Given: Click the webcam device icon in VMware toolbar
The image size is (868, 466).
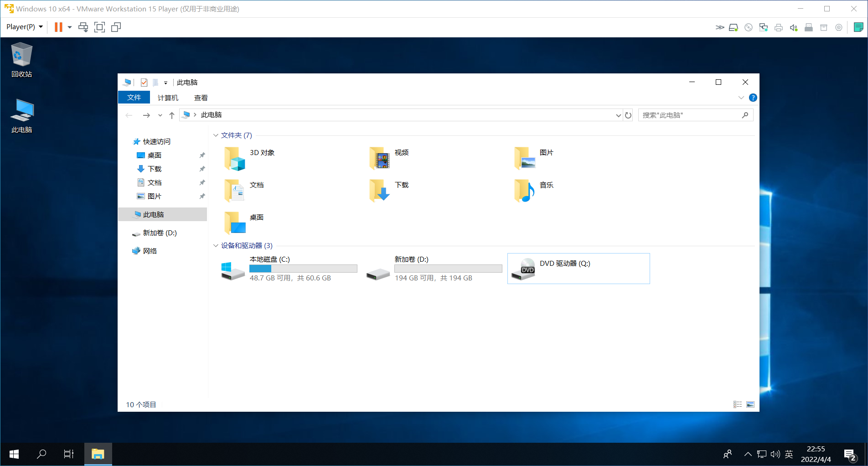Looking at the screenshot, I should click(x=839, y=27).
